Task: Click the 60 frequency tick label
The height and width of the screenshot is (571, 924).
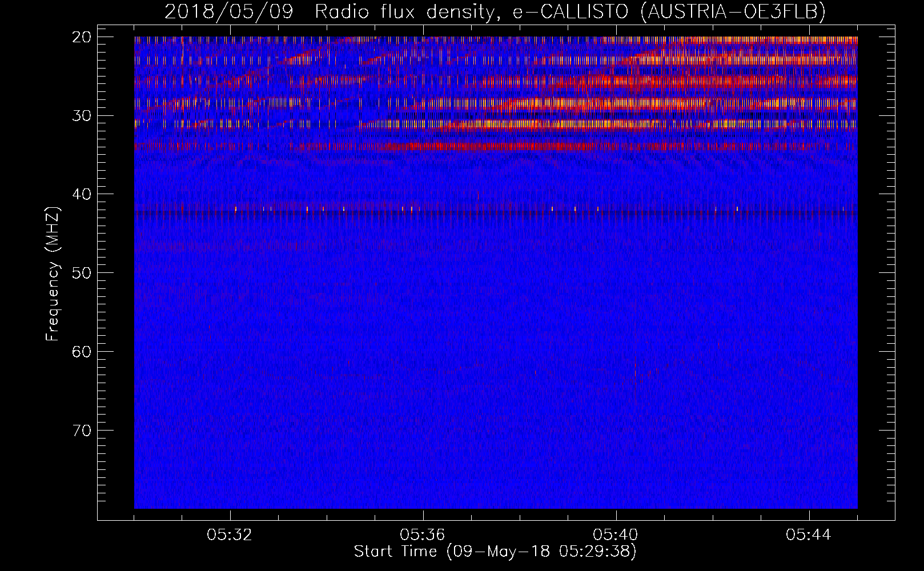Action: tap(82, 352)
